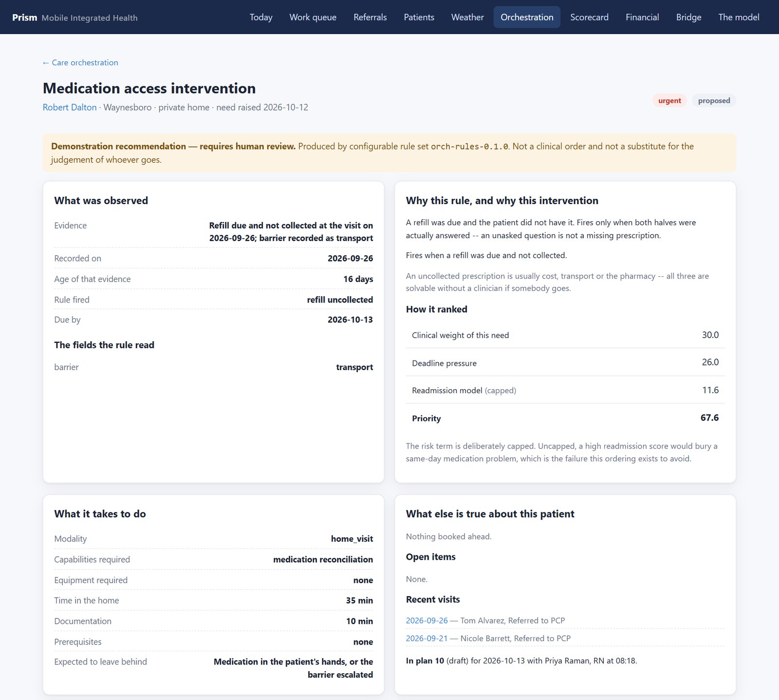Click the proposed status badge
This screenshot has width=779, height=700.
tap(714, 100)
